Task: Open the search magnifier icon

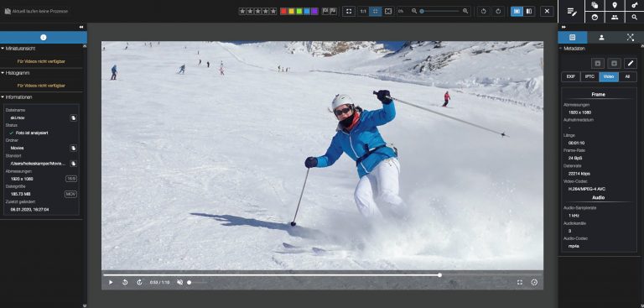Action: [635, 18]
